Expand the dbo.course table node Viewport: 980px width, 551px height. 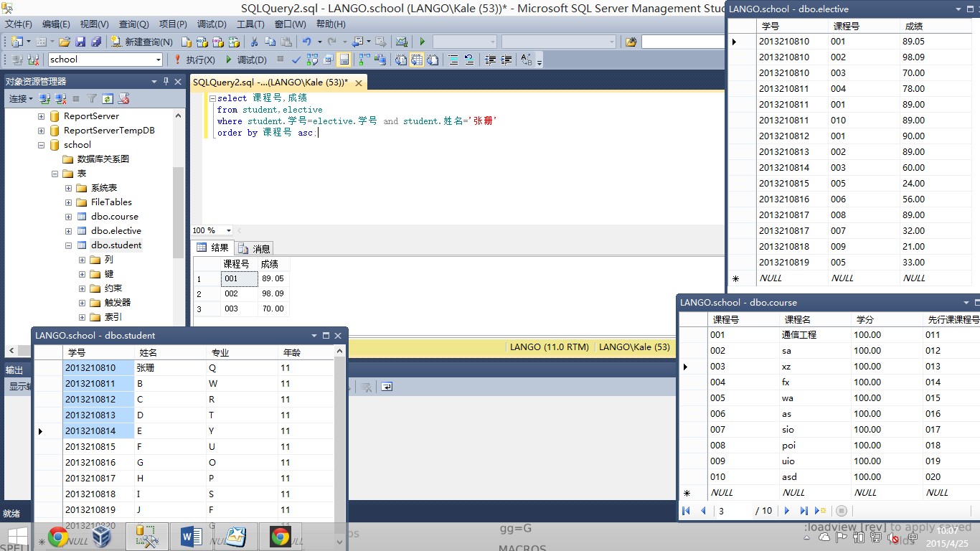coord(68,217)
